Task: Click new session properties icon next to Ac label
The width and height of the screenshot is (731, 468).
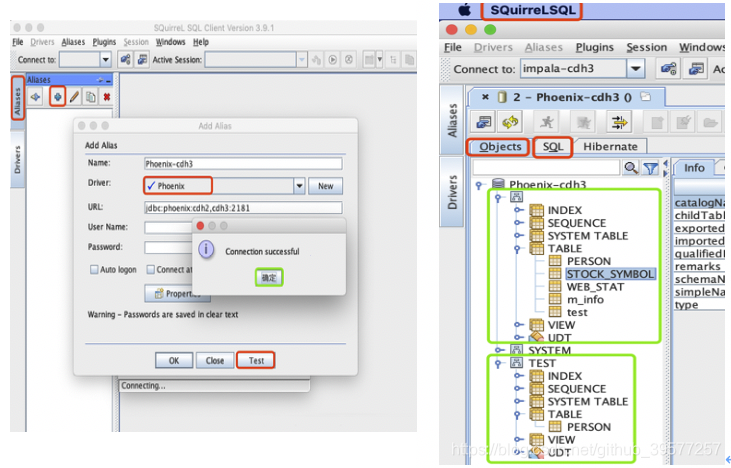Action: 697,69
